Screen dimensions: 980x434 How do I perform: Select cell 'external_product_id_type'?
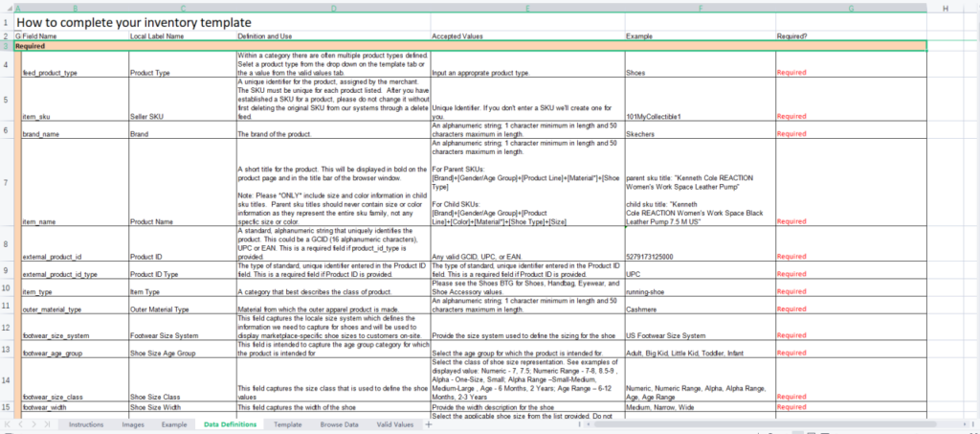75,270
